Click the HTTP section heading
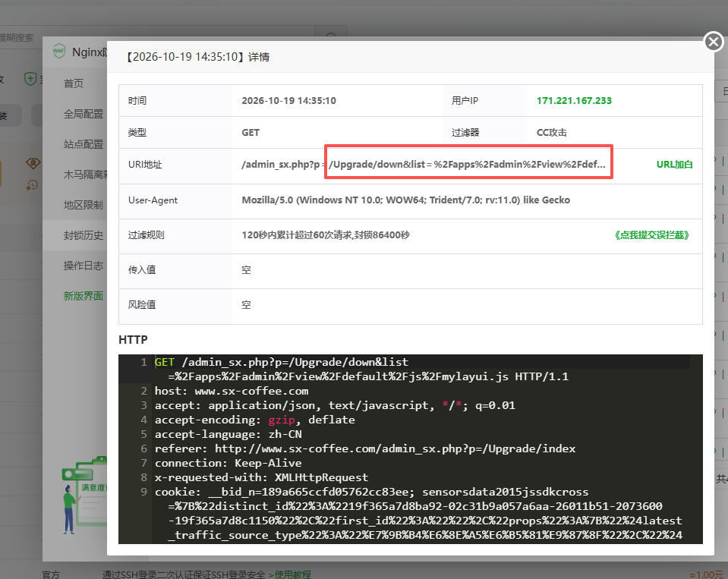The height and width of the screenshot is (579, 728). 134,340
